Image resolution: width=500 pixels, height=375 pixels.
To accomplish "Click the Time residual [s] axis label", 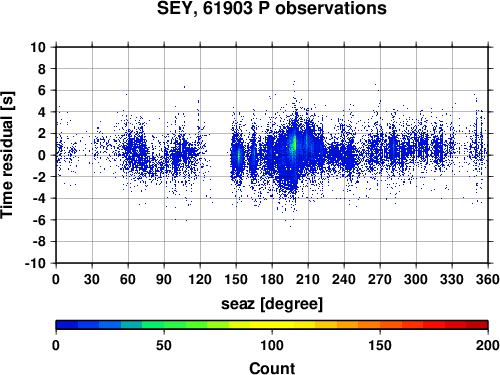I will 7,155.
